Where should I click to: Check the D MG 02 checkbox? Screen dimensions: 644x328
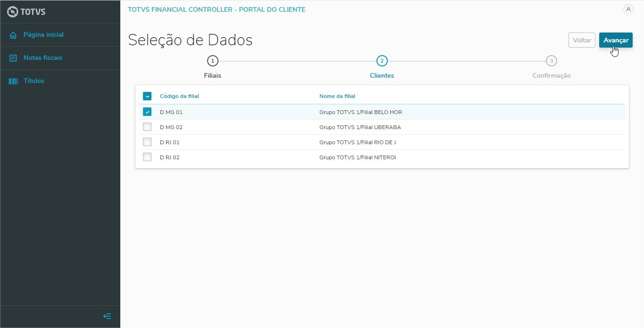coord(147,127)
